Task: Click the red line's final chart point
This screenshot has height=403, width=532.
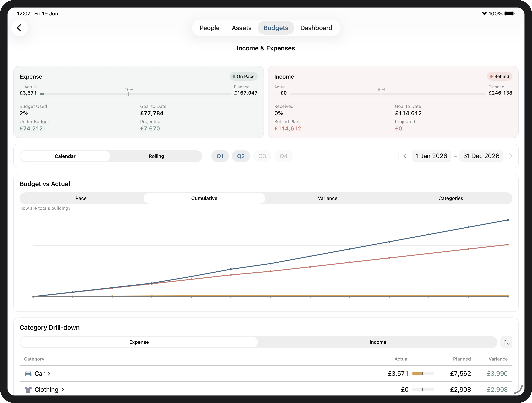Action: 508,245
